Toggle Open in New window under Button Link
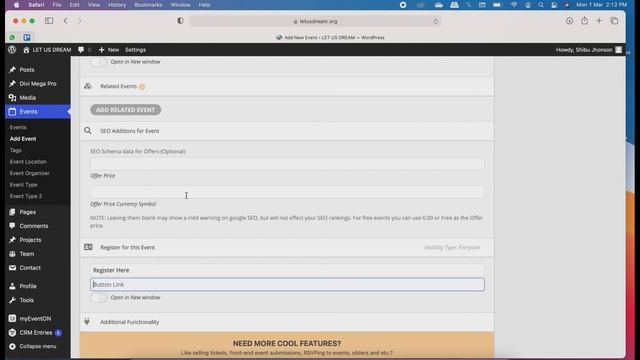The width and height of the screenshot is (640, 360). click(99, 298)
